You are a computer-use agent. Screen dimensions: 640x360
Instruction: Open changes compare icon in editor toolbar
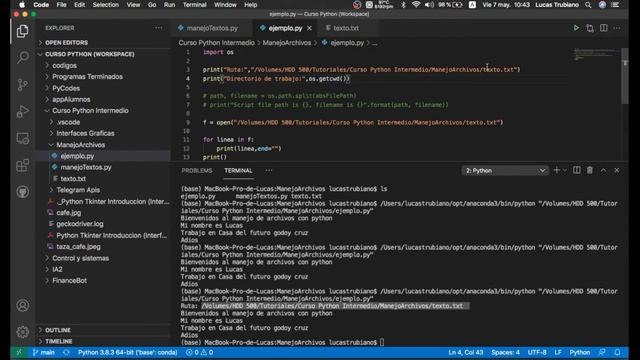590,28
